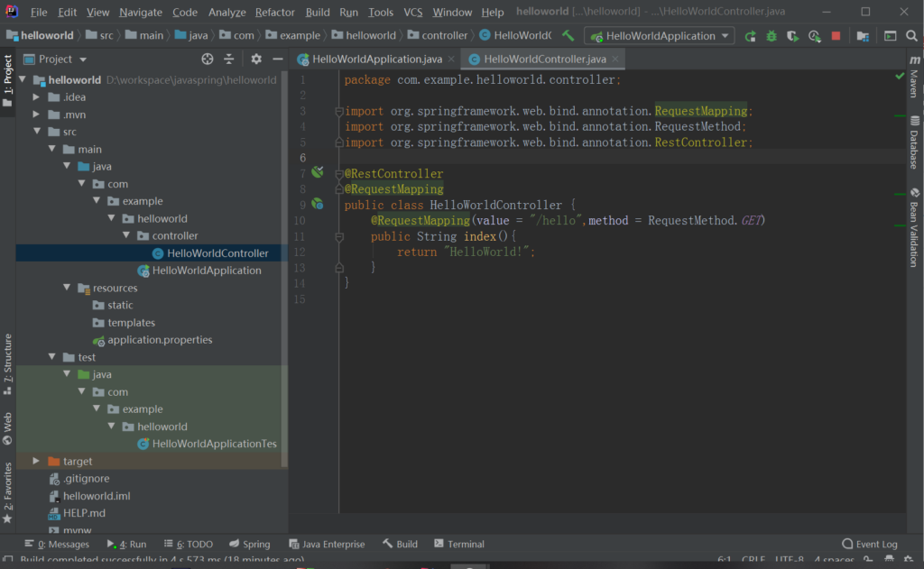Rerun HelloWorldApplication with the green rerun icon

(750, 36)
